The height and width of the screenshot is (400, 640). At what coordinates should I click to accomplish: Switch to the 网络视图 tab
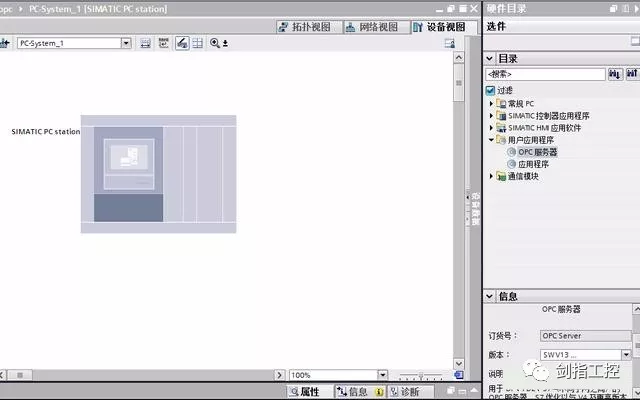[373, 27]
